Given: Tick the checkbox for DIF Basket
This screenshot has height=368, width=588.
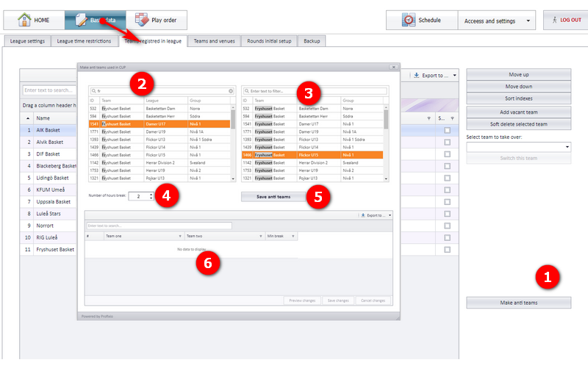Looking at the screenshot, I should pyautogui.click(x=447, y=154).
